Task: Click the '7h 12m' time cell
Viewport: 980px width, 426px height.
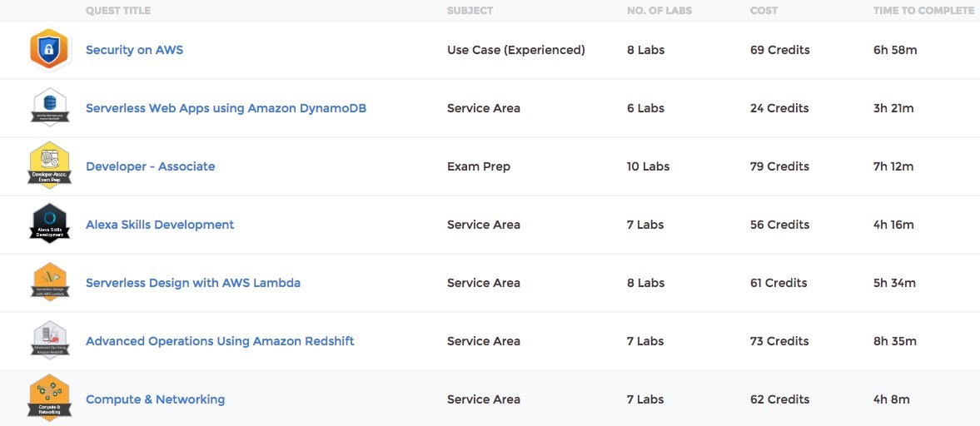Action: tap(893, 166)
